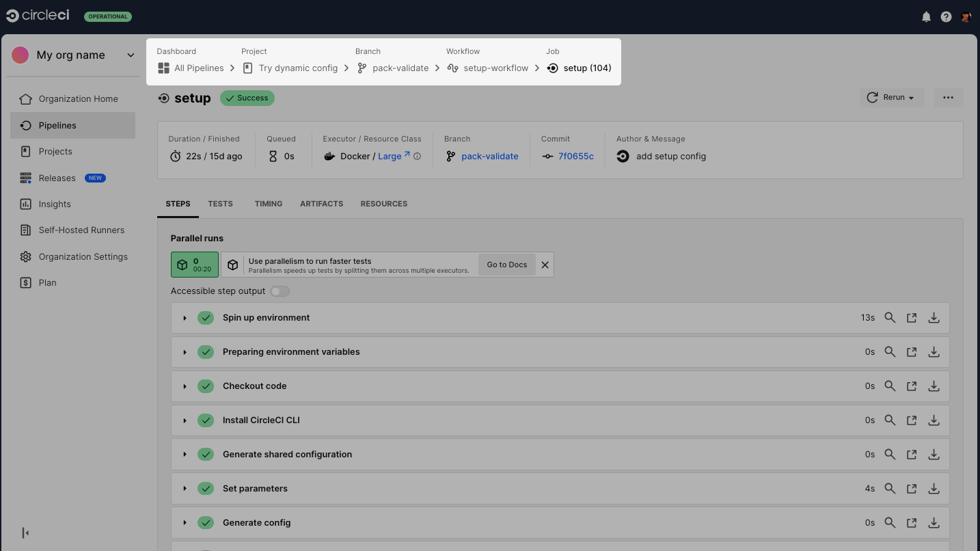The width and height of the screenshot is (980, 551).
Task: Open Install CircleCI CLI output in new tab
Action: coord(912,420)
